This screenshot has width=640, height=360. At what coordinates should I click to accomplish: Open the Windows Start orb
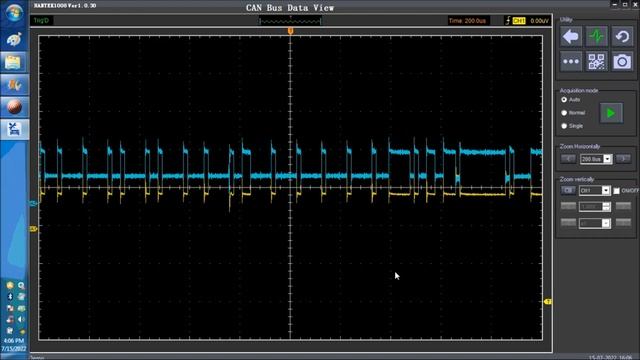14,12
